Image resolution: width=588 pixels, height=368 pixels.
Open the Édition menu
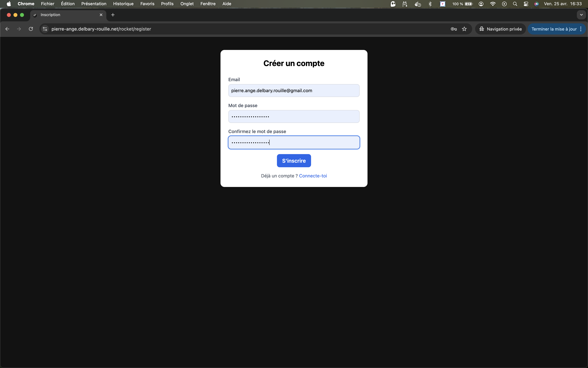pos(68,4)
